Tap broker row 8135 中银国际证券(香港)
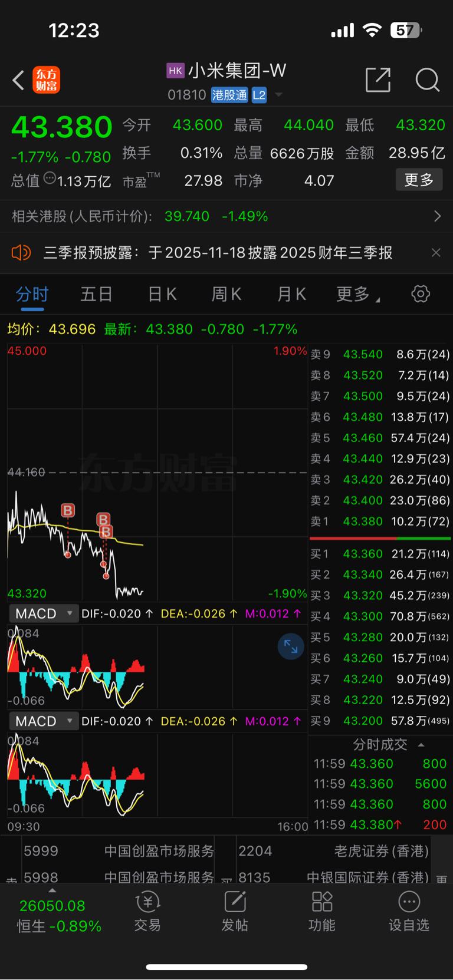The height and width of the screenshot is (980, 453). click(x=333, y=877)
